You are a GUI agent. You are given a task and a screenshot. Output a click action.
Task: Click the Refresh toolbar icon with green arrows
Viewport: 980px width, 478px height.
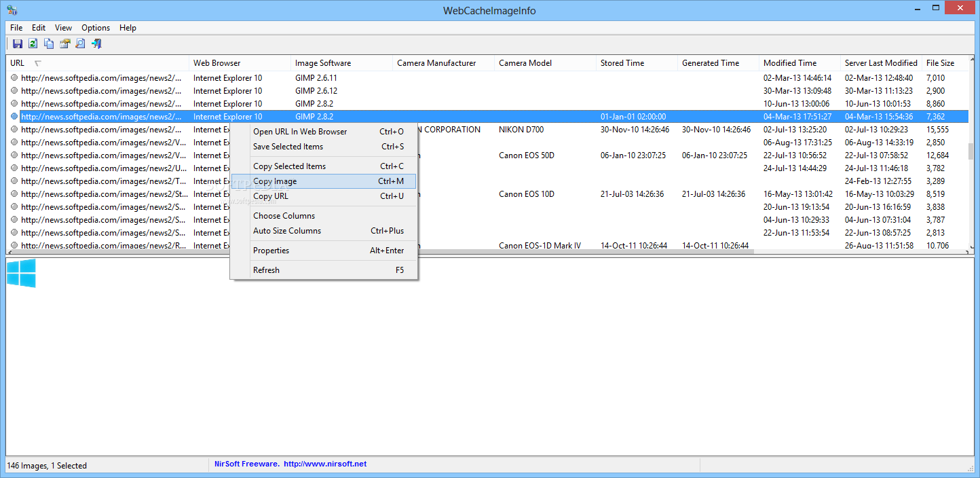tap(33, 44)
